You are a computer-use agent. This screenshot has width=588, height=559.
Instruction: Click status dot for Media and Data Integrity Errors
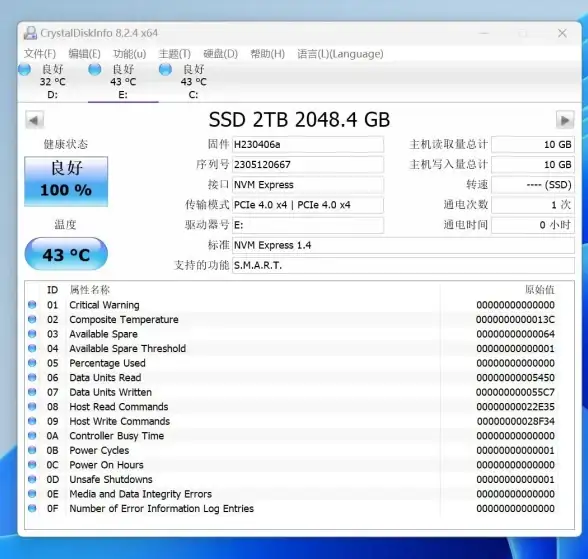coord(32,493)
